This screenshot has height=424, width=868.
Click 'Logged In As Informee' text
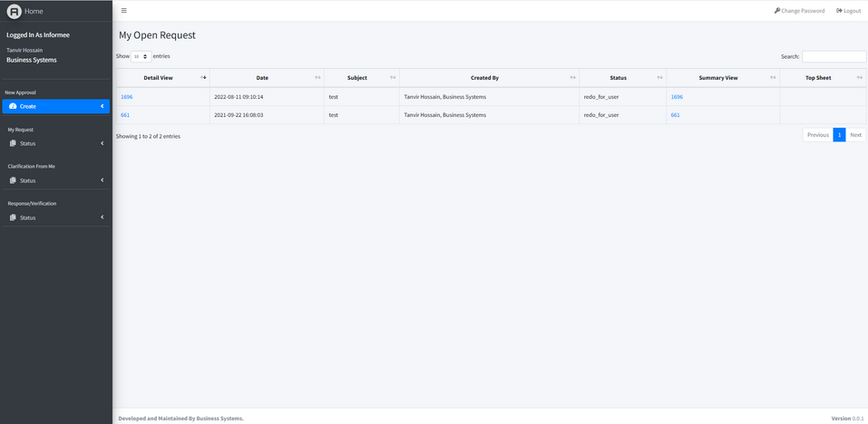[38, 34]
